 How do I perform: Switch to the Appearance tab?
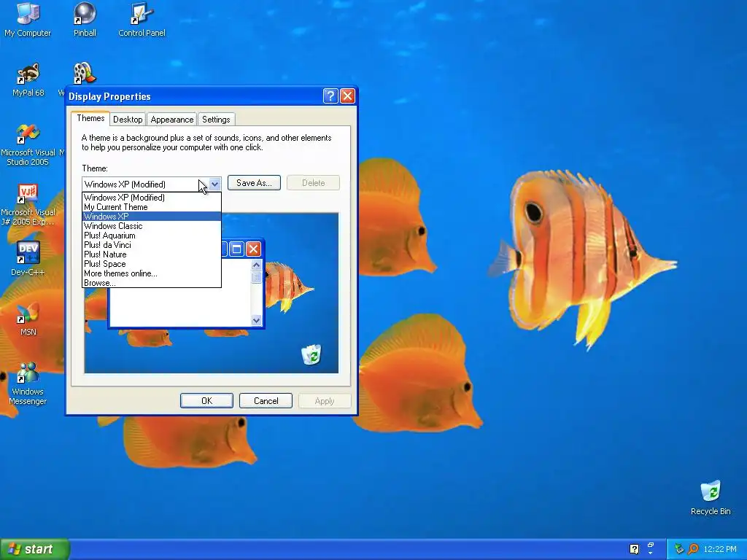point(172,119)
